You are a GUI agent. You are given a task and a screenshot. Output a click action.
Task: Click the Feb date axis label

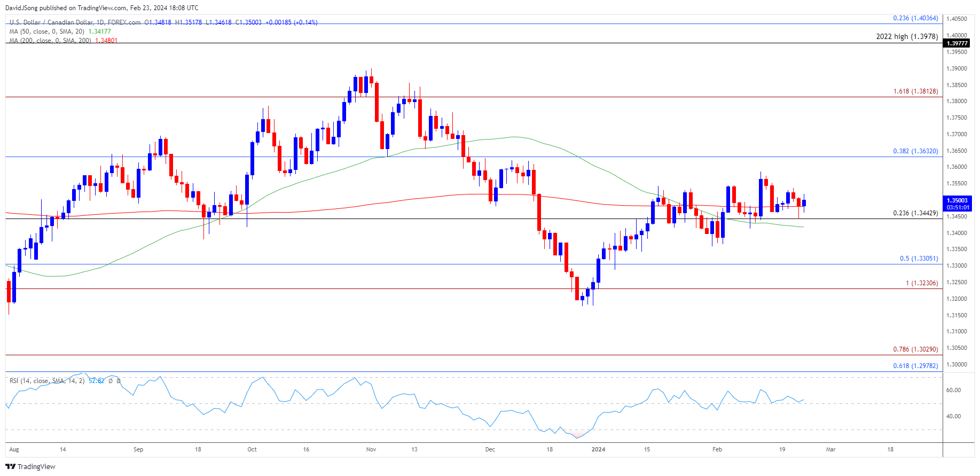tap(717, 449)
